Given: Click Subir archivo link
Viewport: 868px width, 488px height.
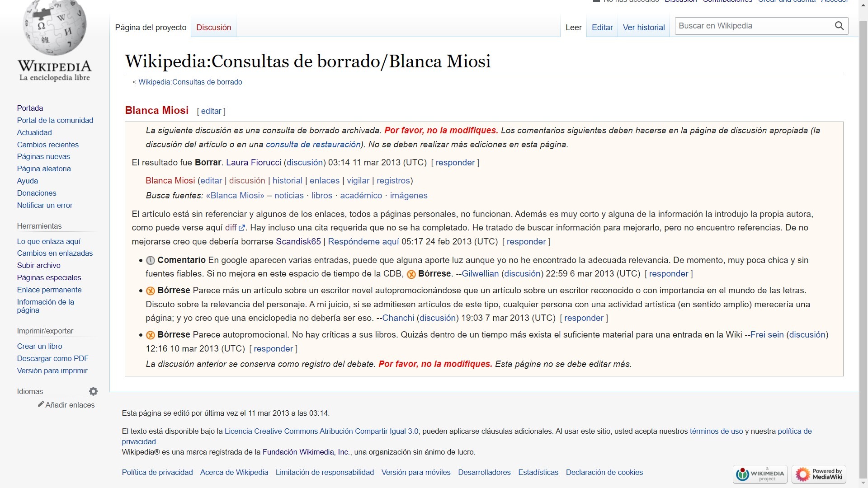Looking at the screenshot, I should 39,265.
